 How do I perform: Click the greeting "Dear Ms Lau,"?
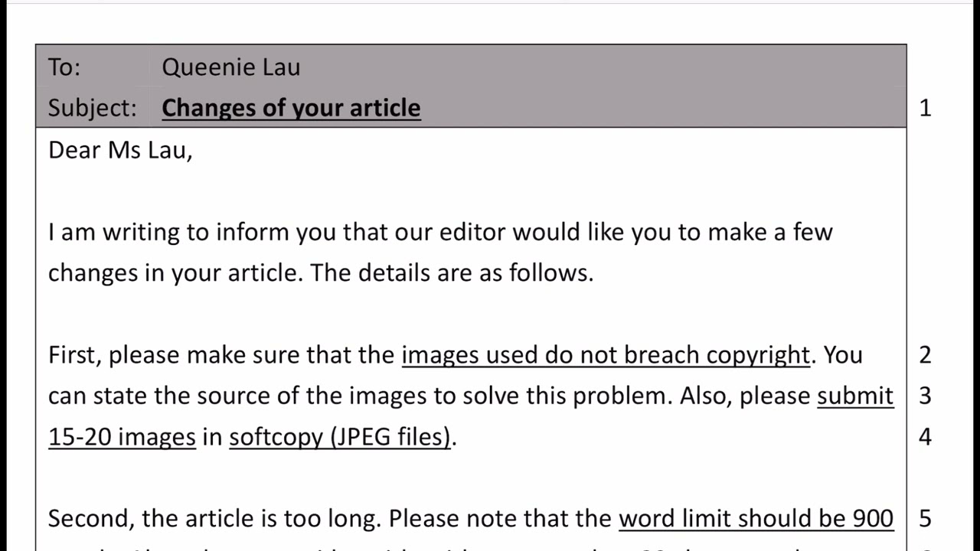120,150
